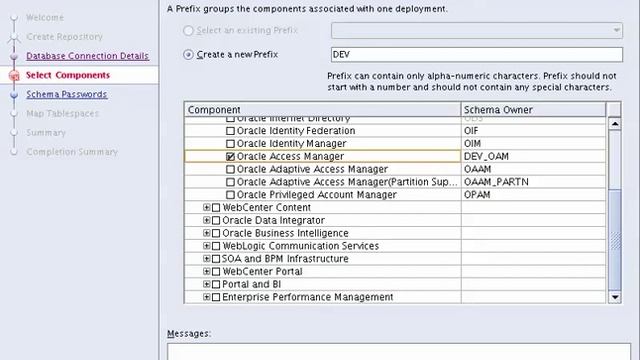Expand the Oracle Business Intelligence node
Screen dimensions: 640x360
coord(207,233)
